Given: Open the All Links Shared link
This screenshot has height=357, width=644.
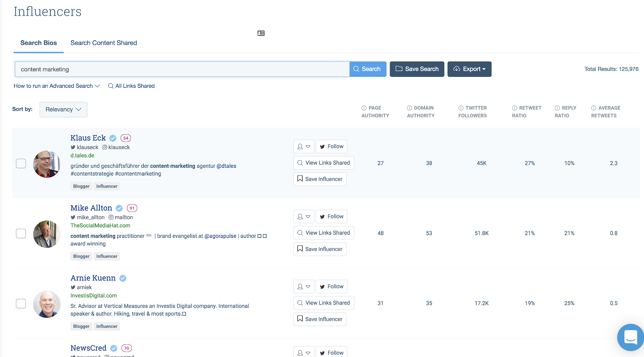Looking at the screenshot, I should [131, 86].
